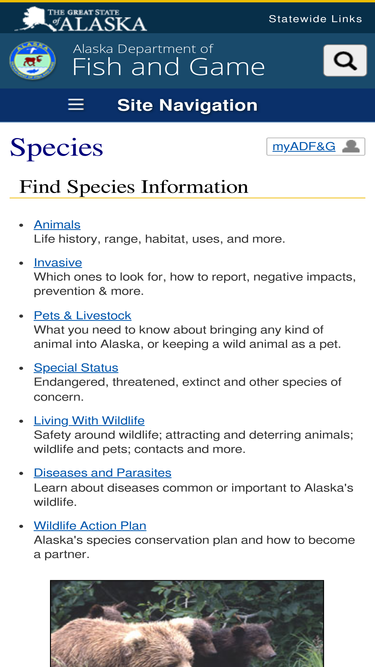Click the Alaska Fish and Game seal logo

click(x=32, y=61)
